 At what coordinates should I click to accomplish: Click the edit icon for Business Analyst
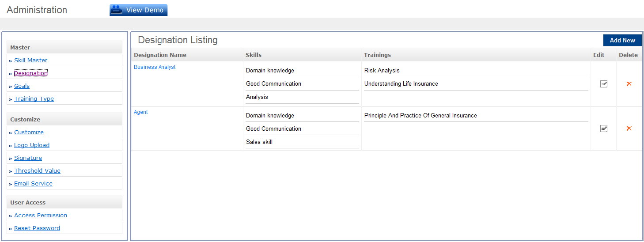[x=603, y=84]
